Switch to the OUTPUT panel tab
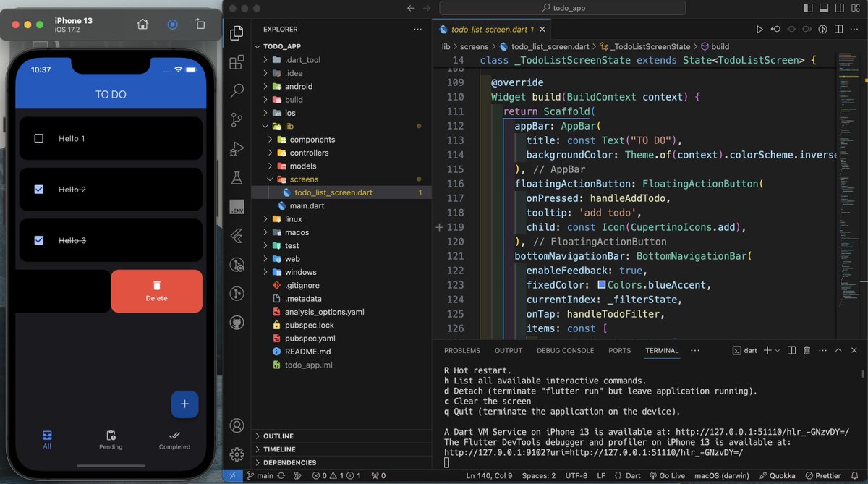 click(x=509, y=350)
